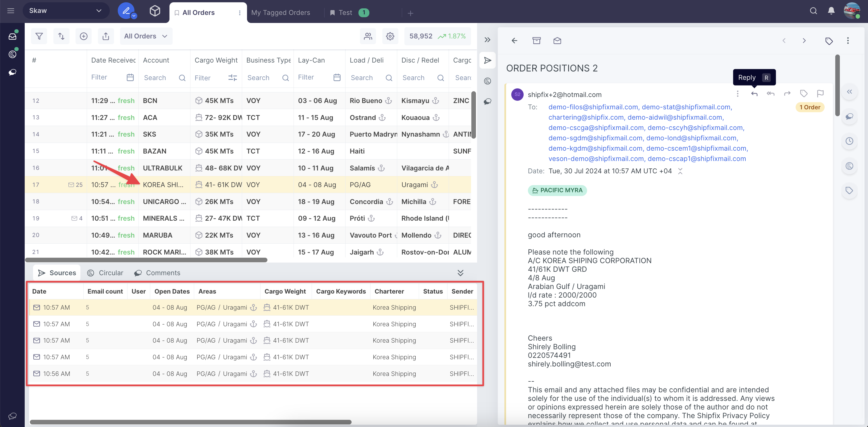Open the Skaw workspace dropdown
This screenshot has height=427, width=868.
66,11
